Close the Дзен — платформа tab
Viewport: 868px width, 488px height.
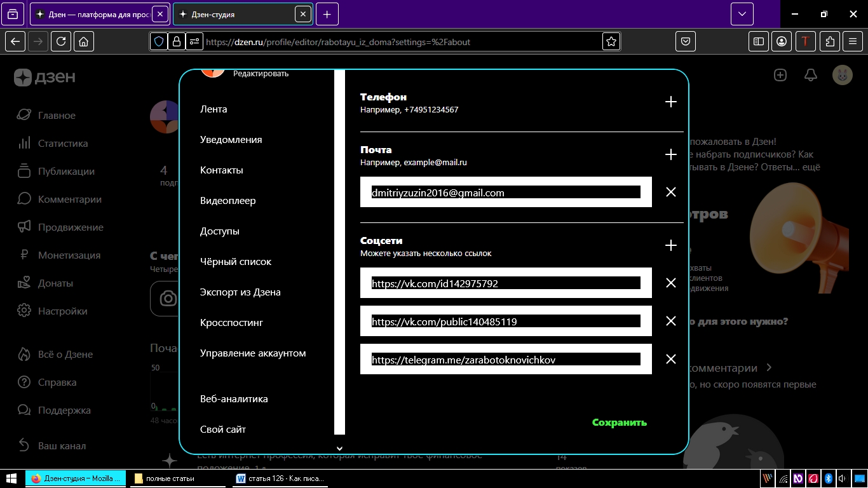click(159, 14)
